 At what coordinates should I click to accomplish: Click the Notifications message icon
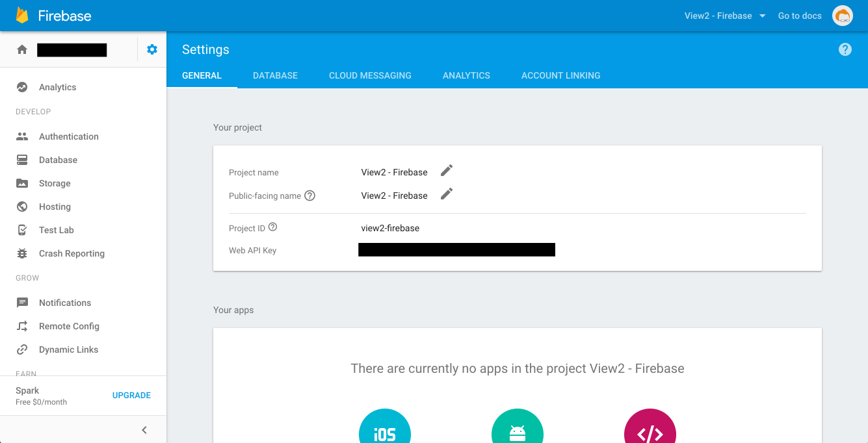[22, 303]
